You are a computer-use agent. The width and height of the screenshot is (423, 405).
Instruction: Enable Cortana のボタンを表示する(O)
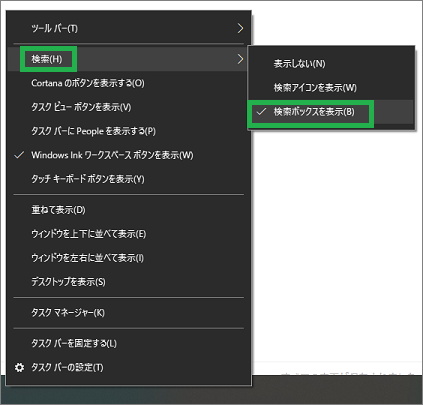tap(129, 83)
